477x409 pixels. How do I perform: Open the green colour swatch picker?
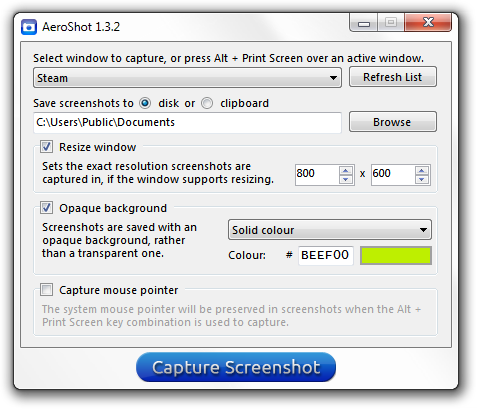click(396, 256)
